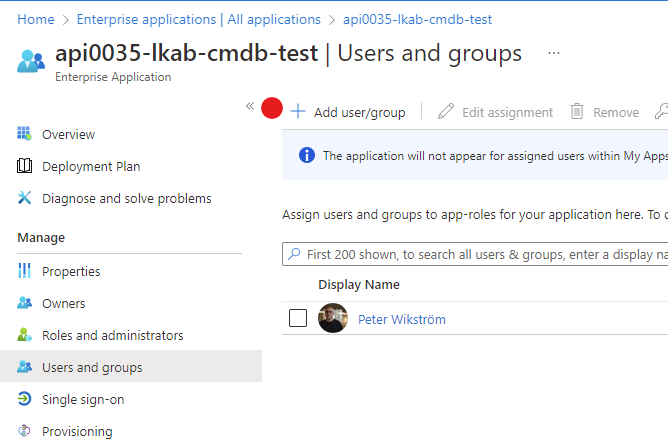Open Properties settings
Viewport: 668px width, 447px height.
pos(71,271)
